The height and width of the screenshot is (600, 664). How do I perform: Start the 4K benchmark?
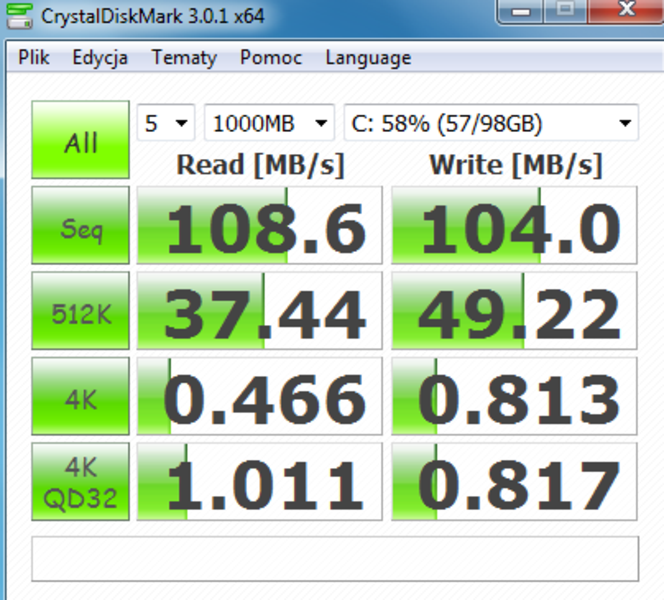80,396
